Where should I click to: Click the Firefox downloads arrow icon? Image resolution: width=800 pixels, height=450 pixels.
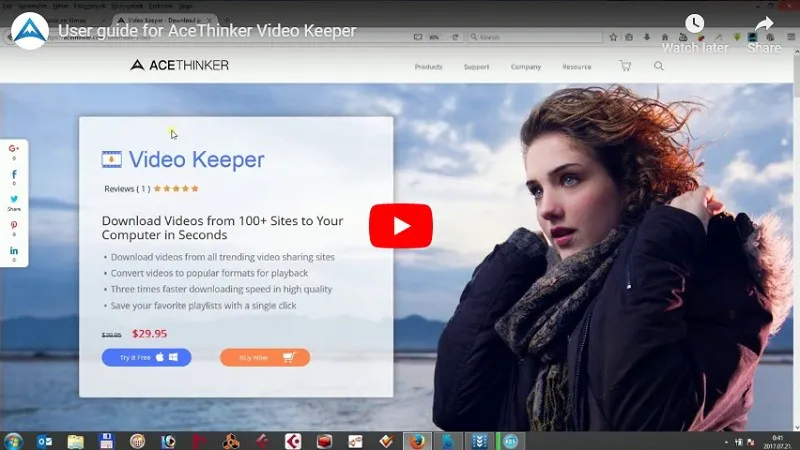(647, 37)
